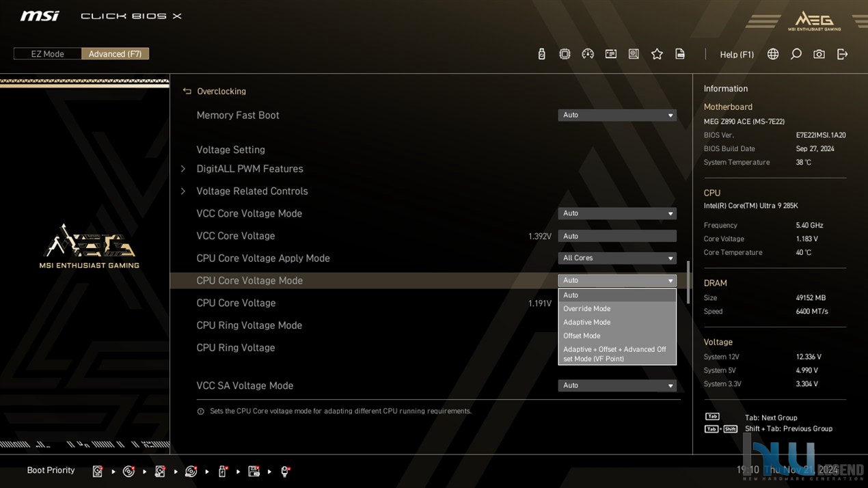Select the VCC Core Voltage row label
Viewport: 868px width, 488px height.
click(x=236, y=236)
